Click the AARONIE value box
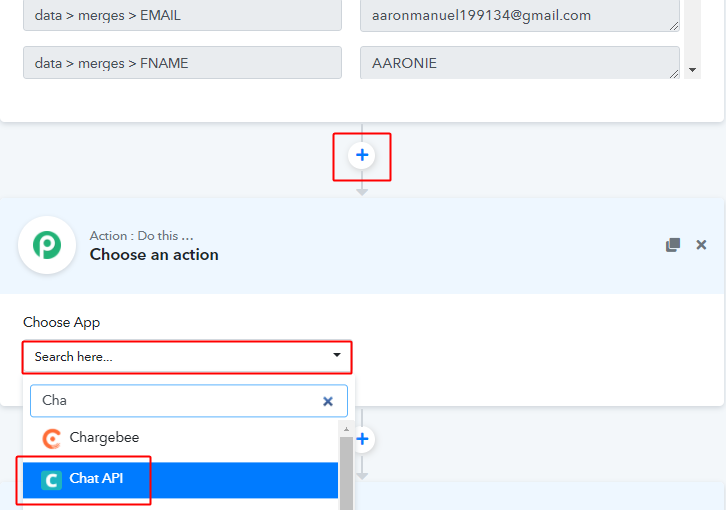The width and height of the screenshot is (726, 510). point(519,63)
